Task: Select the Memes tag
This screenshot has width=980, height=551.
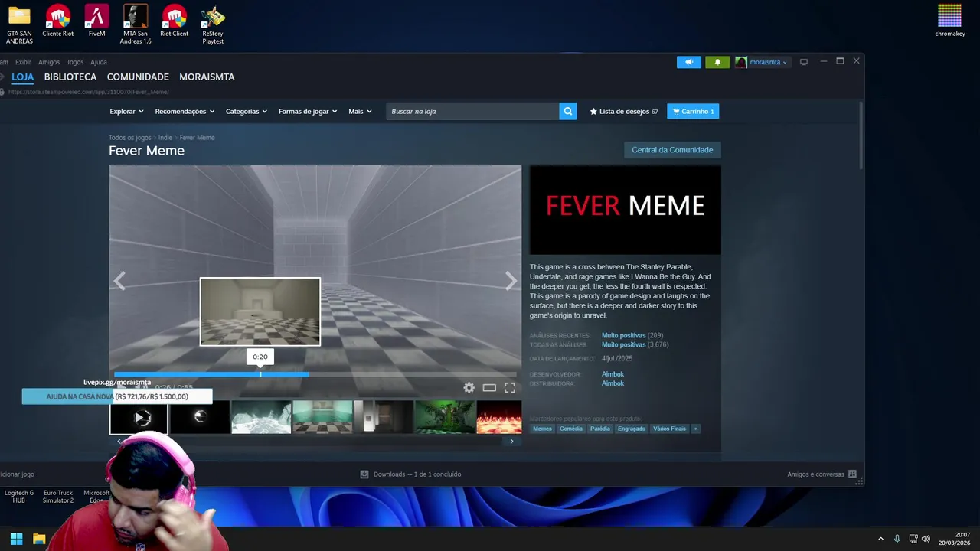Action: 542,429
